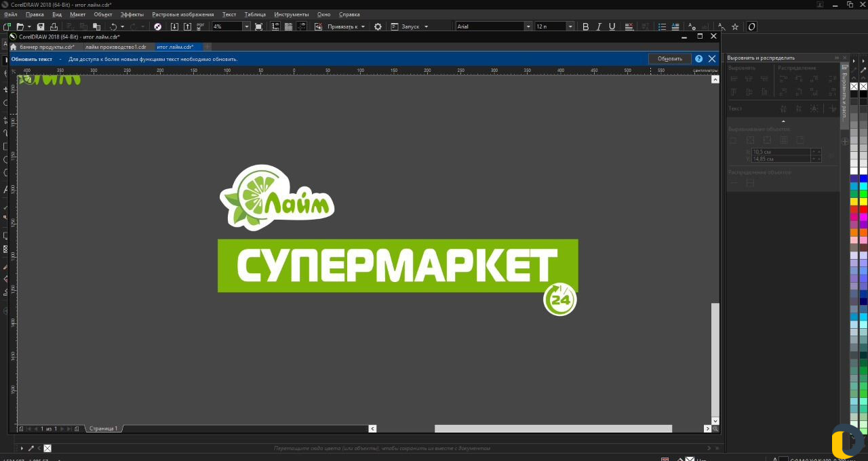
Task: Toggle document grid display
Action: [x=288, y=26]
